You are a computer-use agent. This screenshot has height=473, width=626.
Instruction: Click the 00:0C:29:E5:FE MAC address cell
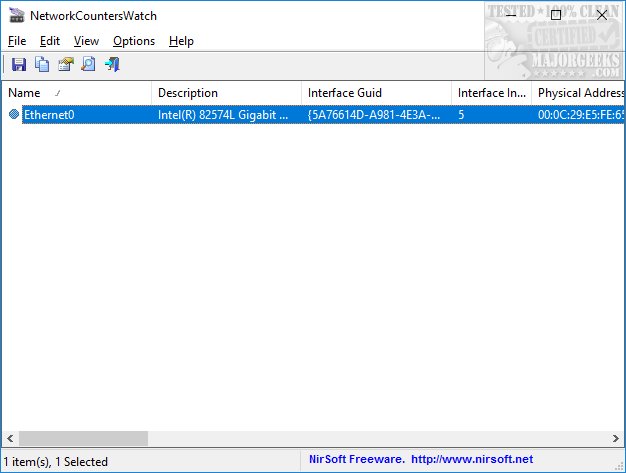pyautogui.click(x=580, y=115)
